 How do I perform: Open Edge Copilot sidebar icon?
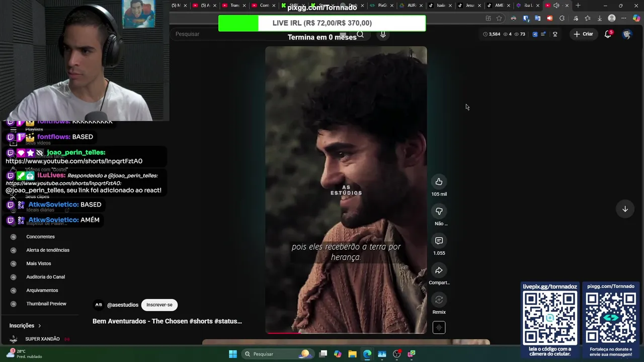(636, 18)
